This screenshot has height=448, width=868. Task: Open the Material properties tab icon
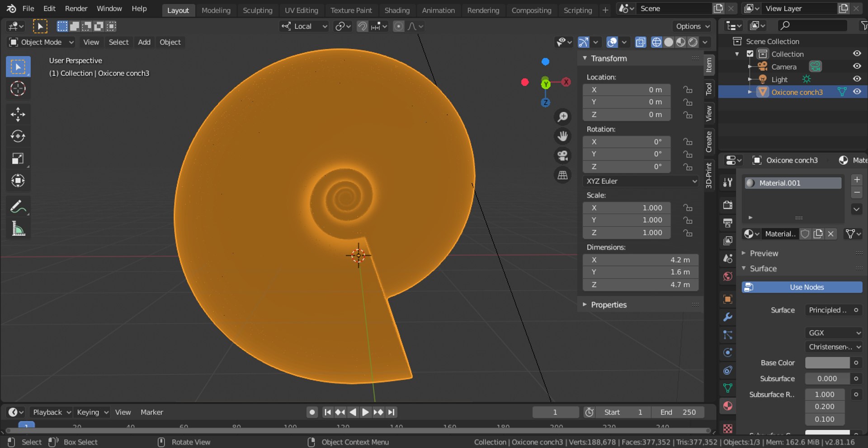(x=727, y=406)
